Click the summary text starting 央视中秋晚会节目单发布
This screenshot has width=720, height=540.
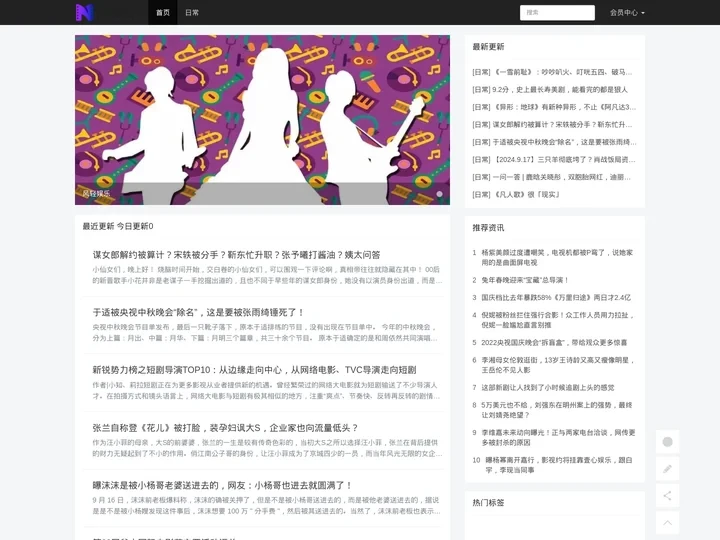point(265,332)
